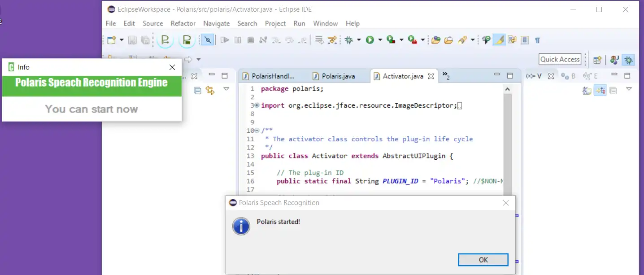Open the Navigate menu
The width and height of the screenshot is (644, 275).
point(216,23)
